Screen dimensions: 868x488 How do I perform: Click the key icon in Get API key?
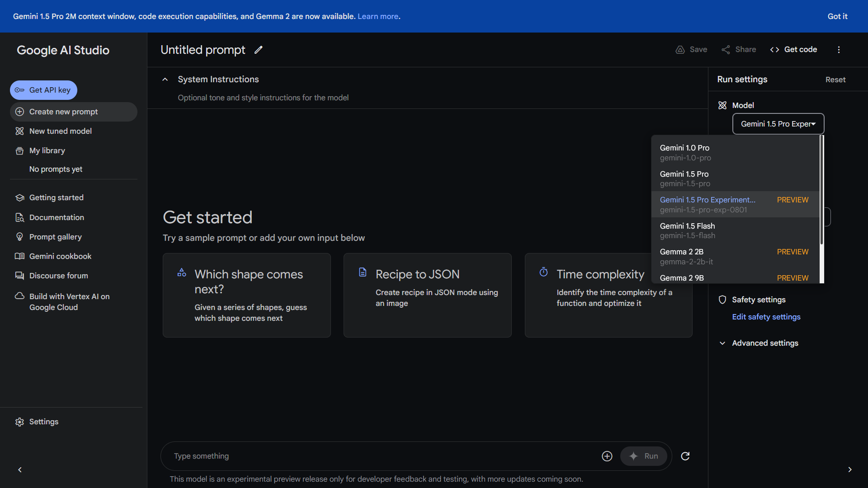coord(19,90)
